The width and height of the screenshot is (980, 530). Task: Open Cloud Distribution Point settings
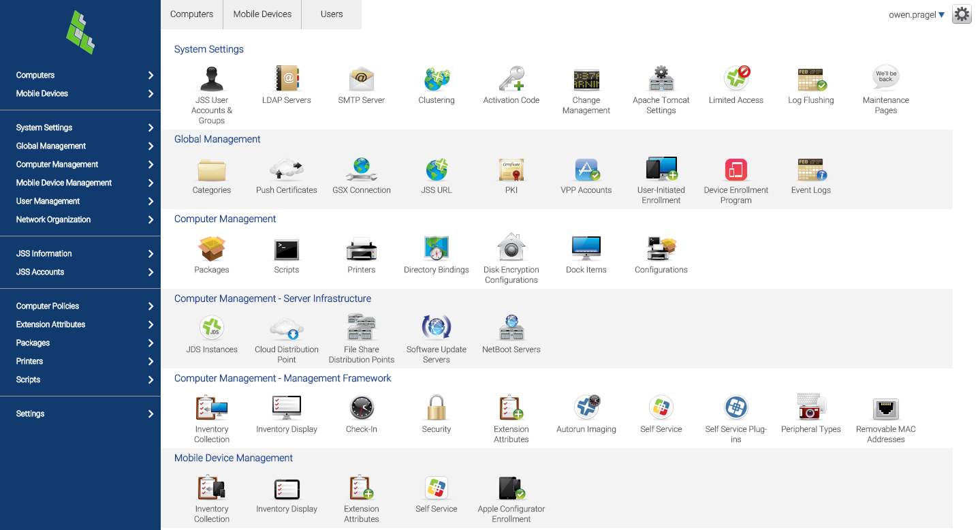coord(287,328)
